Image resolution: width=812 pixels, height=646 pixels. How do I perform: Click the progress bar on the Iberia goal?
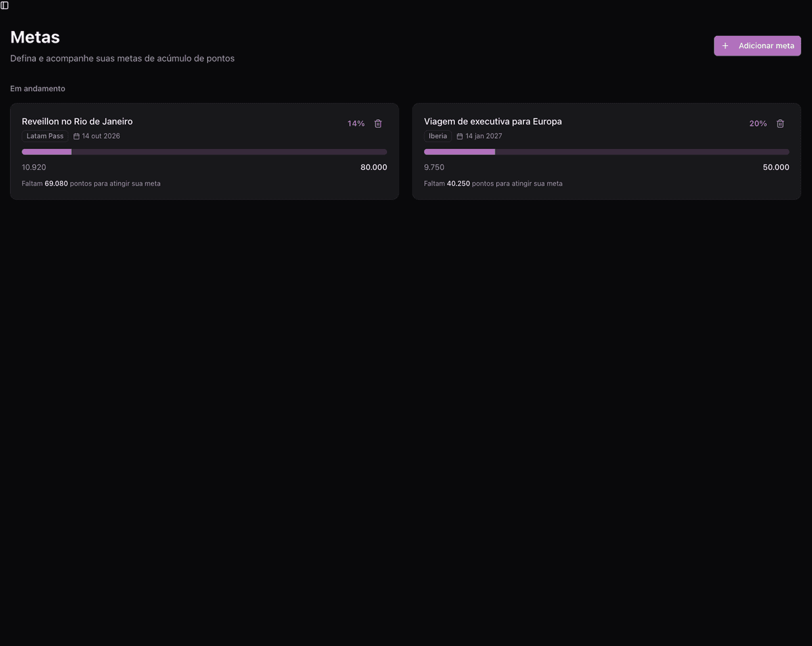coord(606,152)
